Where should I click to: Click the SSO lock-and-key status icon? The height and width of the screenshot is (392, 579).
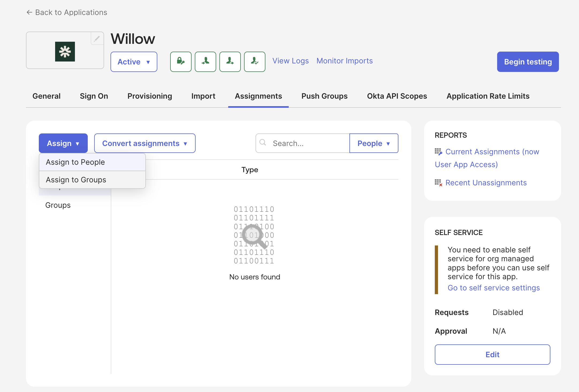tap(181, 62)
